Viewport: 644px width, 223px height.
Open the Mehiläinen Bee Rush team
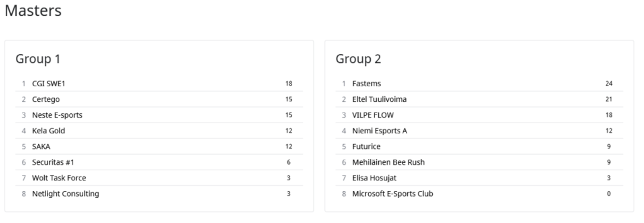(388, 162)
